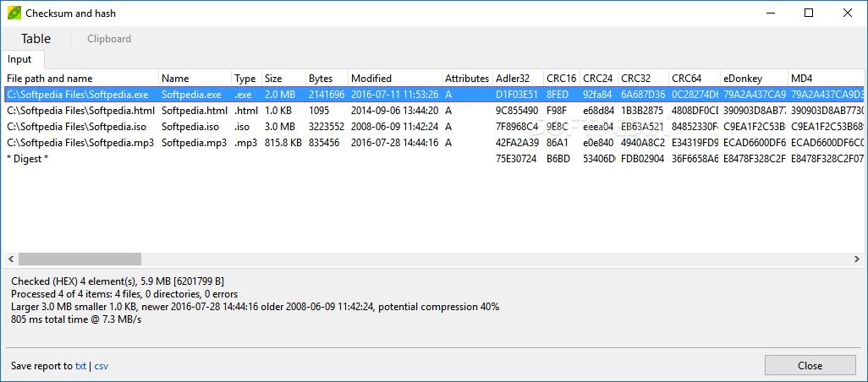This screenshot has width=868, height=382.
Task: Click CRC32 digest value FDB02904
Action: tap(642, 159)
